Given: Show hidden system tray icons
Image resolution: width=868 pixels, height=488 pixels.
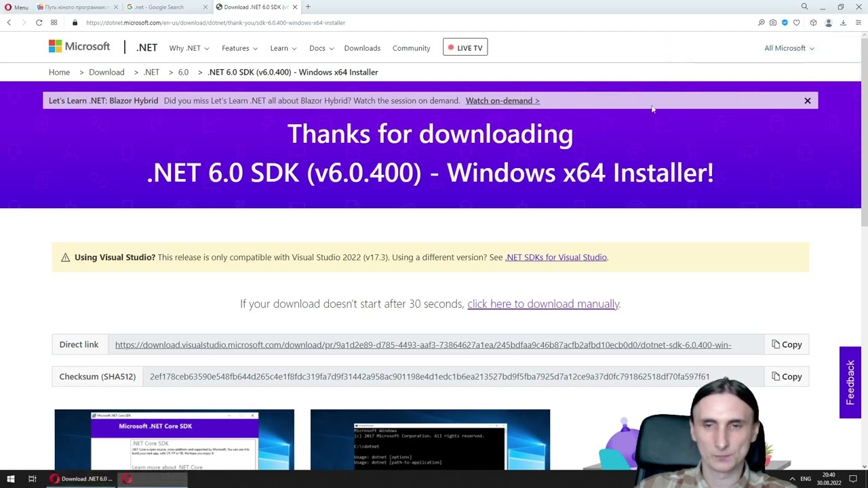Looking at the screenshot, I should [x=792, y=479].
